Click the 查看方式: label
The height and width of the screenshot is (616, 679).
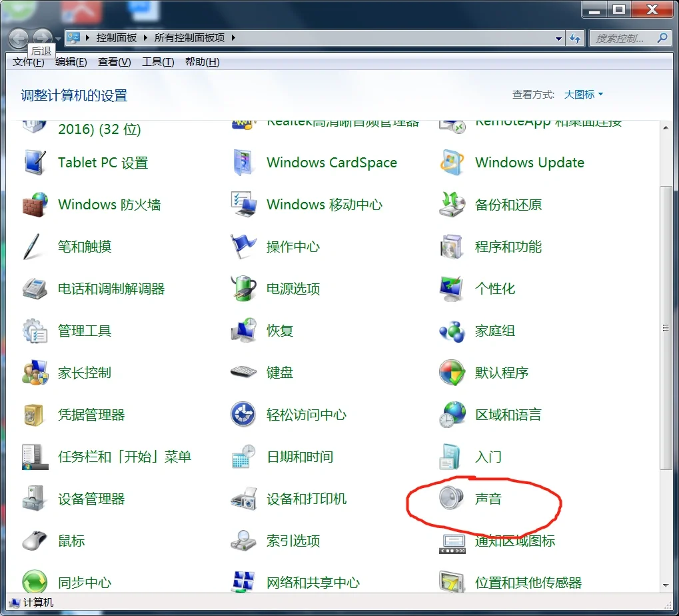point(533,95)
